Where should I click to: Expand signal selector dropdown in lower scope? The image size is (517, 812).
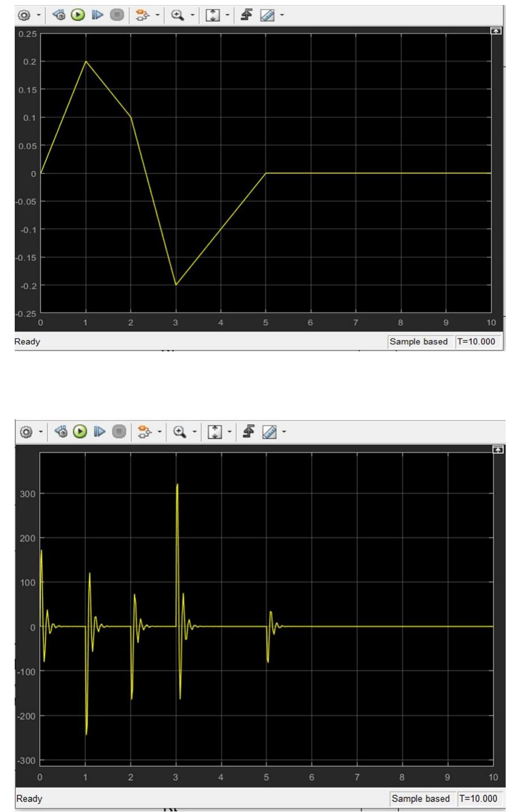[x=159, y=432]
